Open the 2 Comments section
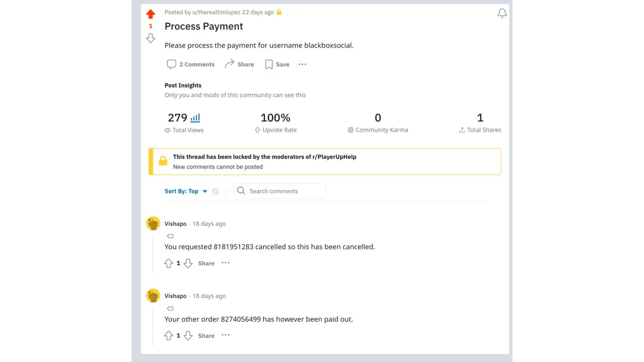The width and height of the screenshot is (644, 362). tap(191, 64)
